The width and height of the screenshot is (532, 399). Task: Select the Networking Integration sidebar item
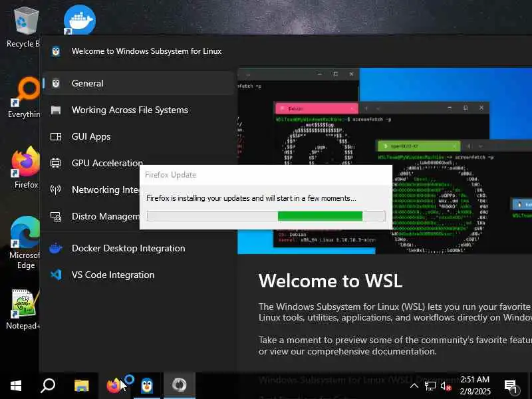coord(92,190)
